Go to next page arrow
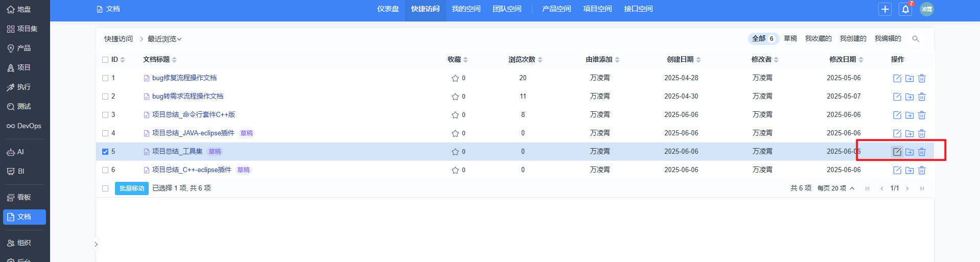The image size is (980, 262). tap(907, 188)
